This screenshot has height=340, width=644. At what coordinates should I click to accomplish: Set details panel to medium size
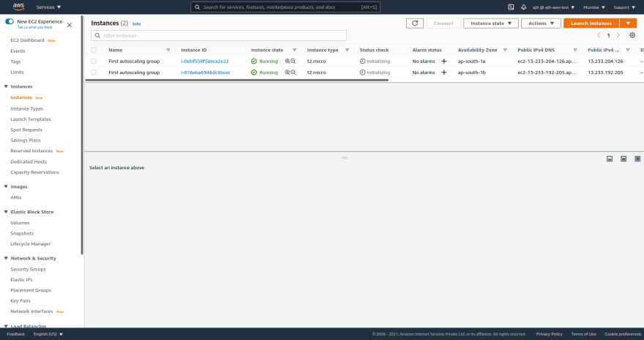[624, 159]
